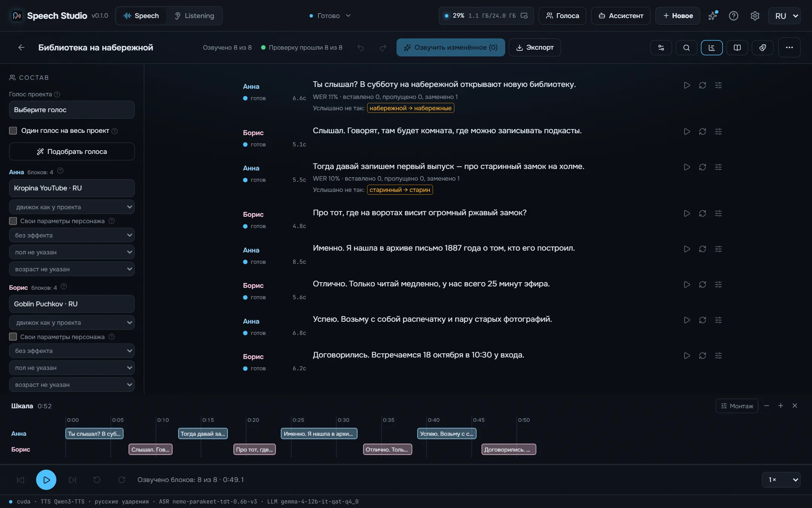Switch to the Speech tab
The height and width of the screenshot is (508, 812).
point(141,16)
